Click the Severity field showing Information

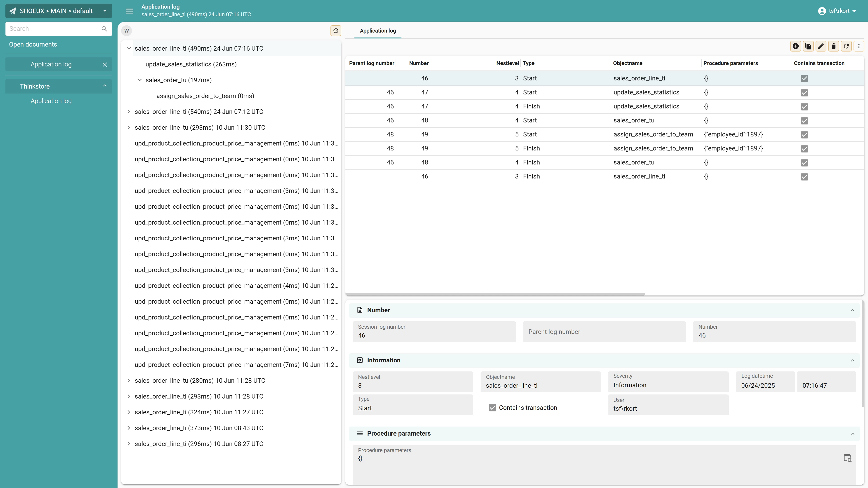pyautogui.click(x=668, y=382)
